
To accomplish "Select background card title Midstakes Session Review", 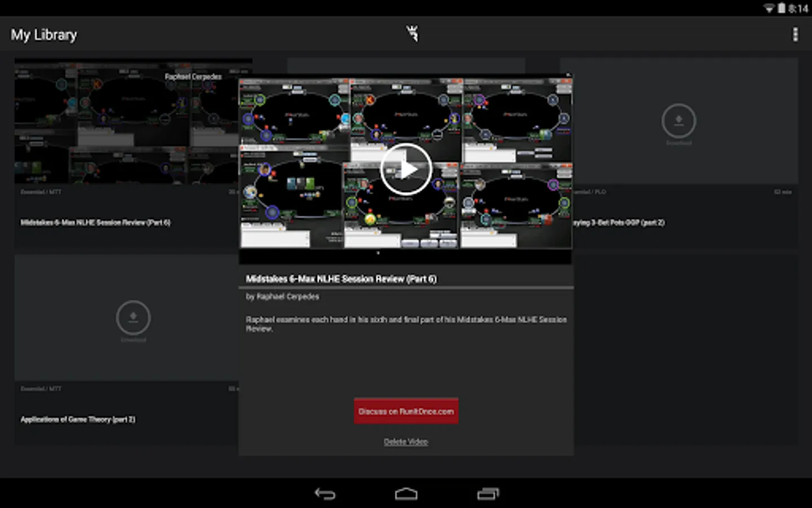I will (95, 222).
